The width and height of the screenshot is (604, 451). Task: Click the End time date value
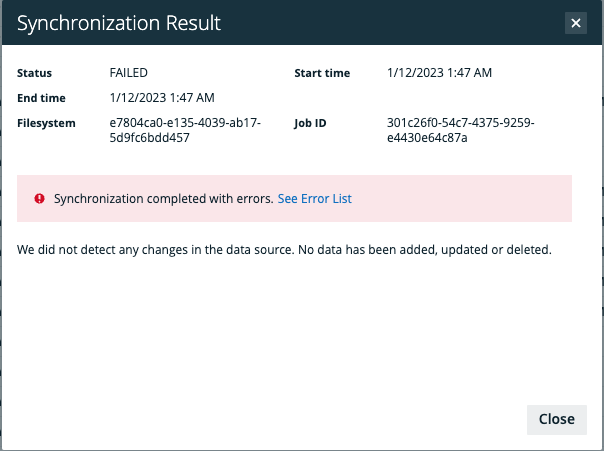coord(162,98)
